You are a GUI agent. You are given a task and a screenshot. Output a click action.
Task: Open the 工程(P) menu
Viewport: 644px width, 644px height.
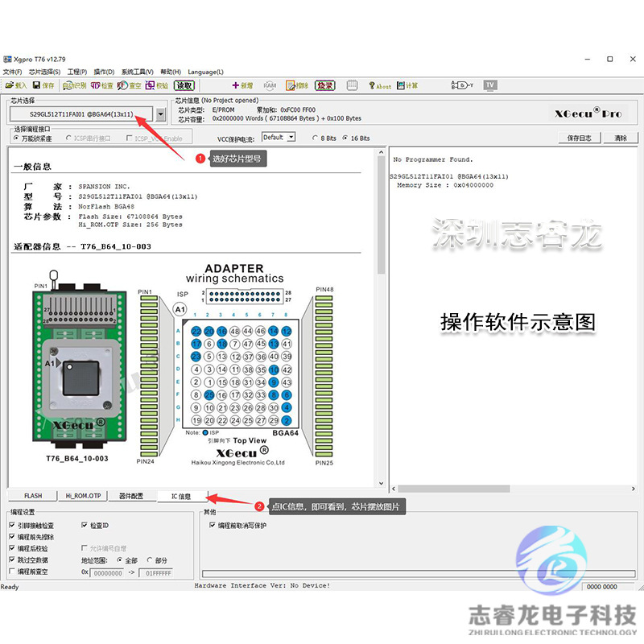[x=77, y=72]
